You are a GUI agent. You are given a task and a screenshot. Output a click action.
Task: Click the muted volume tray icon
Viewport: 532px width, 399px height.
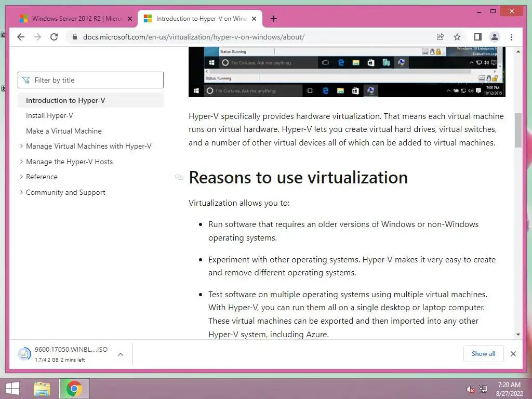pyautogui.click(x=470, y=389)
